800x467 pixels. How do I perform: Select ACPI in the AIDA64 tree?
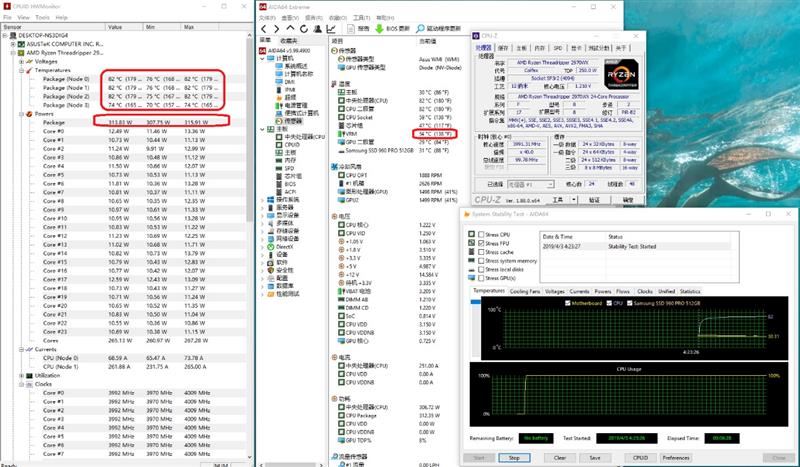[x=290, y=191]
